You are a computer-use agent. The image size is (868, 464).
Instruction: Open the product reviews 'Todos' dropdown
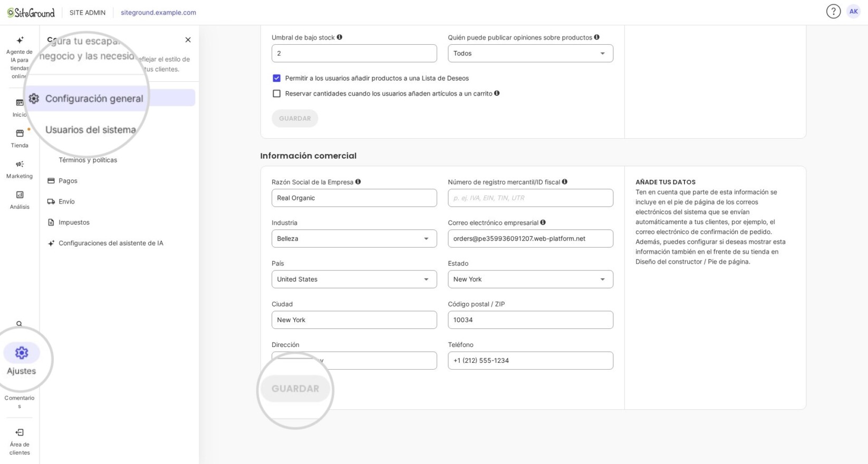(x=531, y=53)
